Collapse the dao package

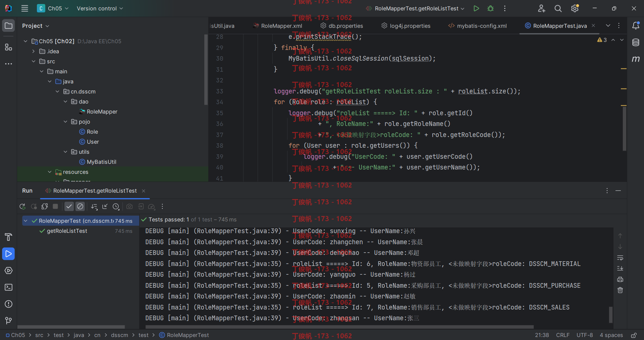pyautogui.click(x=65, y=101)
